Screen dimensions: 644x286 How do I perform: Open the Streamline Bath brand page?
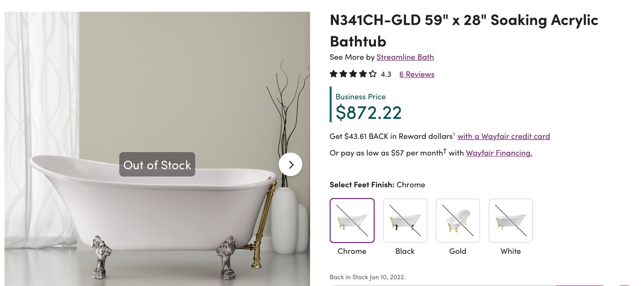coord(405,57)
